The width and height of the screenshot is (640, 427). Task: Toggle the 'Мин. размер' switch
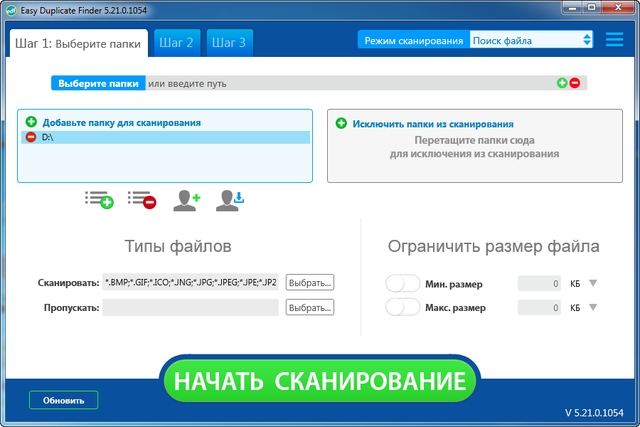(x=402, y=283)
